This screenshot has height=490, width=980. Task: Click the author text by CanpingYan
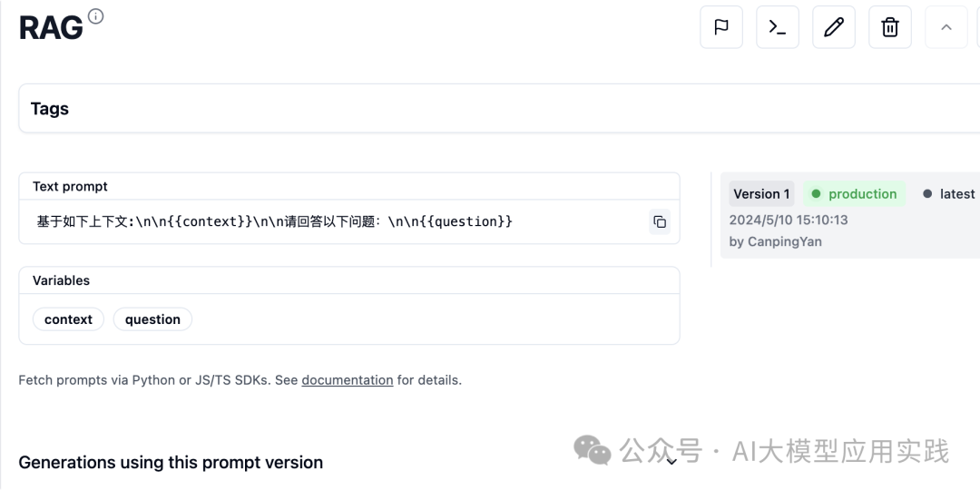[776, 241]
